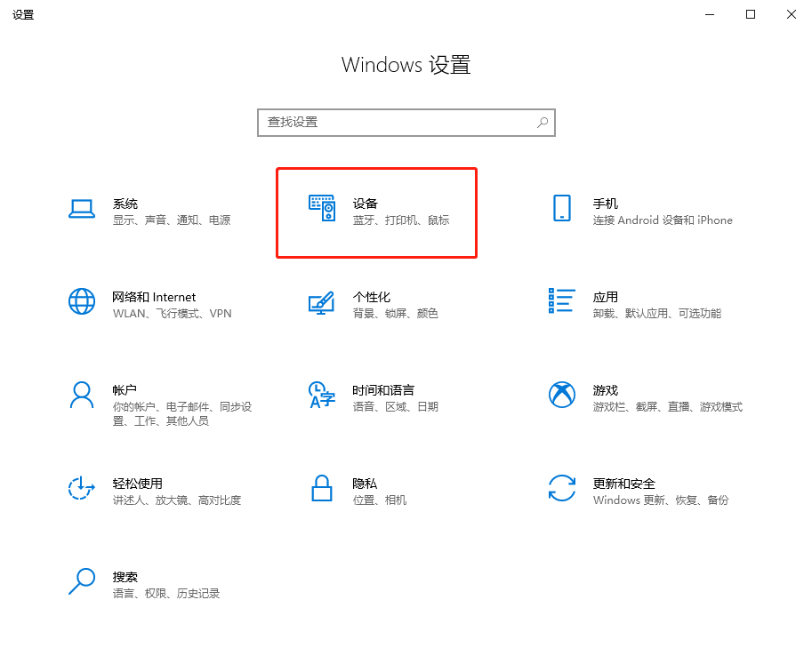Open the 轻松使用 settings title

pos(137,484)
